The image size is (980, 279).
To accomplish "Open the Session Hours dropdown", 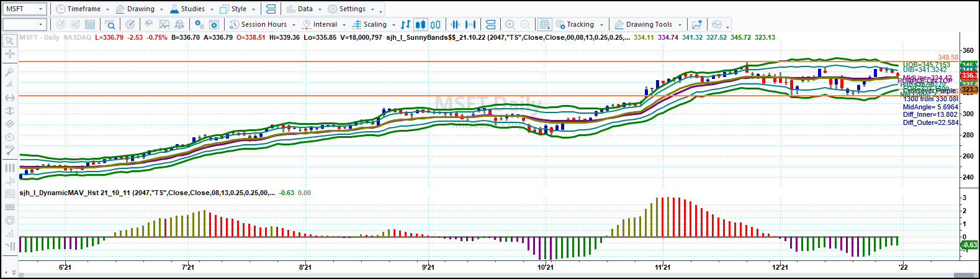I will pyautogui.click(x=293, y=25).
